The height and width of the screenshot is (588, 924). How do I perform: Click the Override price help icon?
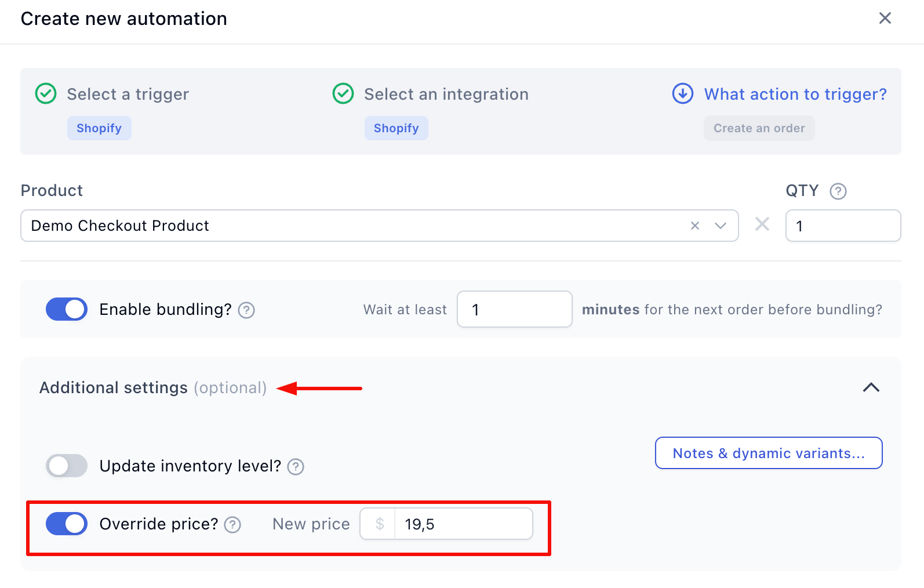tap(232, 525)
